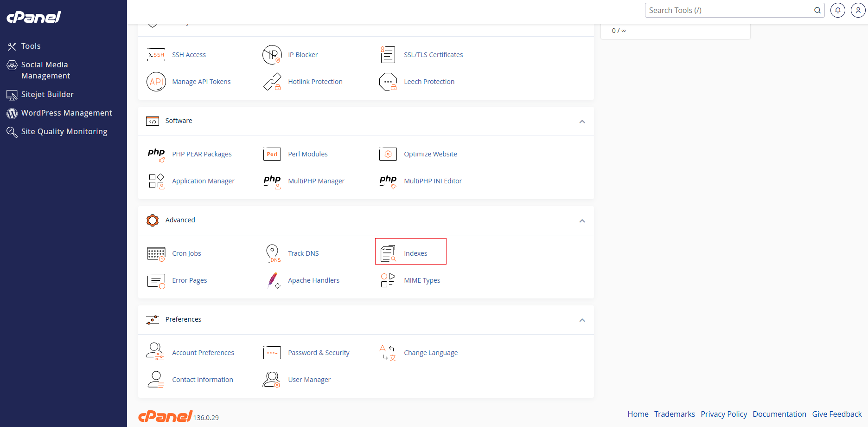The image size is (868, 427).
Task: Open the SSH Access link
Action: coord(189,55)
